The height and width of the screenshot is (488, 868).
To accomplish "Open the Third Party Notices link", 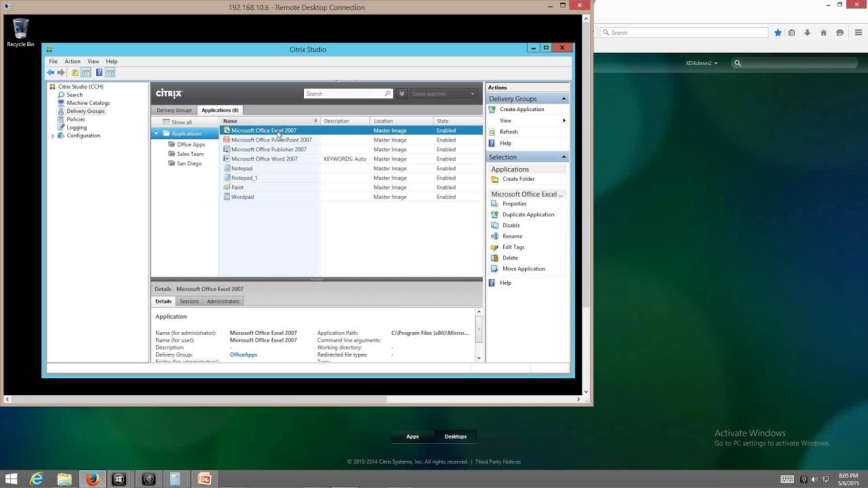I will [498, 462].
